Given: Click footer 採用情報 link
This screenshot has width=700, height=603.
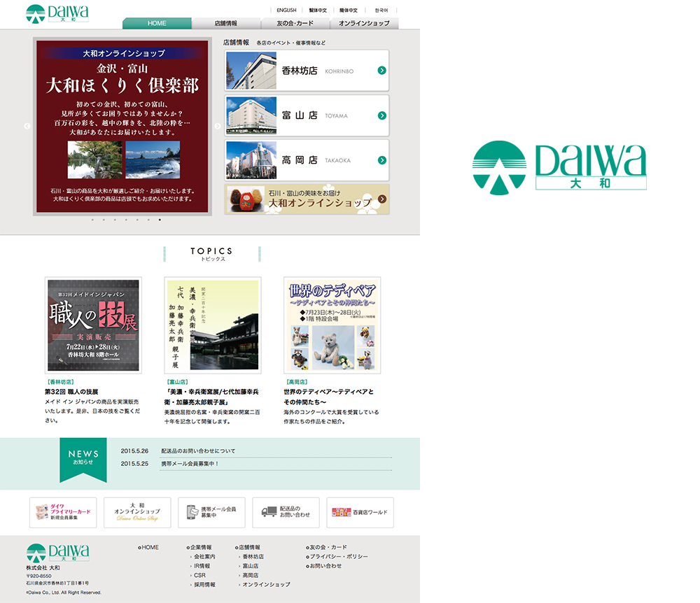Looking at the screenshot, I should coord(204,584).
